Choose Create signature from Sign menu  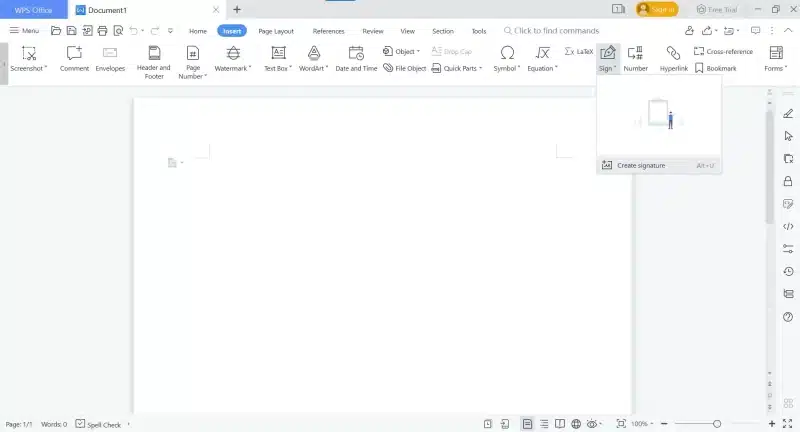pyautogui.click(x=659, y=165)
